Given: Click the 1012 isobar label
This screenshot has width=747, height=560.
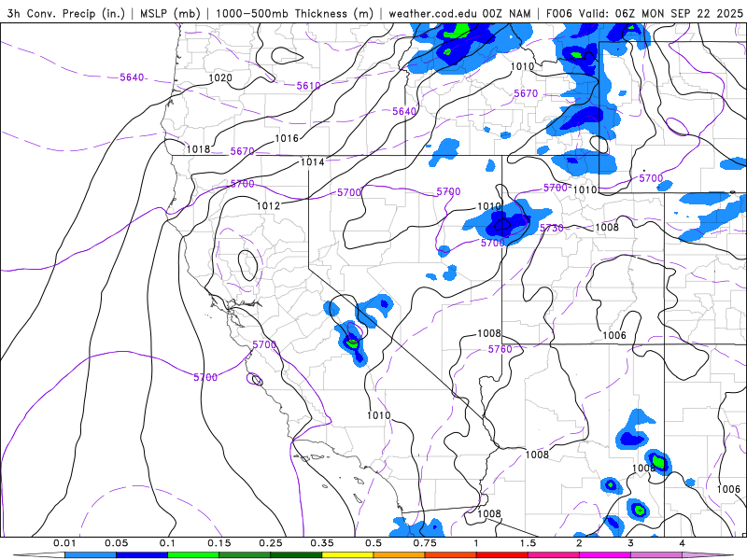Looking at the screenshot, I should coord(268,205).
